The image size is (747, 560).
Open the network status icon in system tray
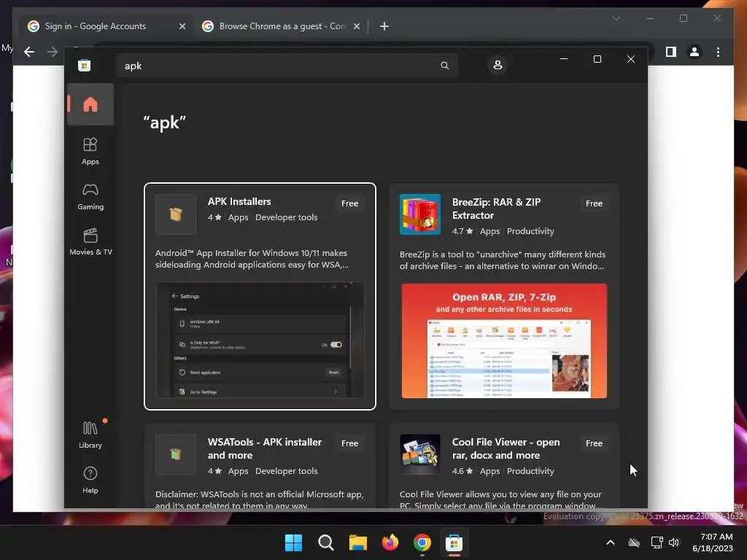point(657,542)
